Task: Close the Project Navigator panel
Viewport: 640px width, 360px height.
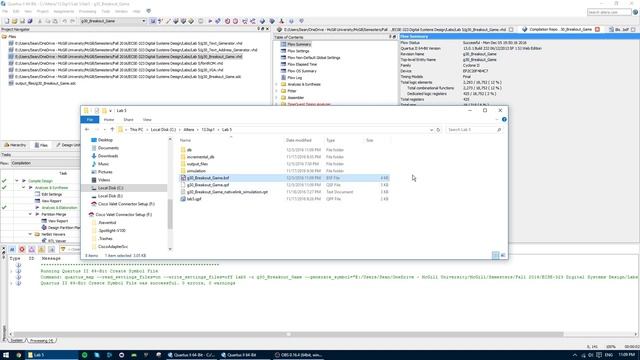Action: tap(267, 29)
